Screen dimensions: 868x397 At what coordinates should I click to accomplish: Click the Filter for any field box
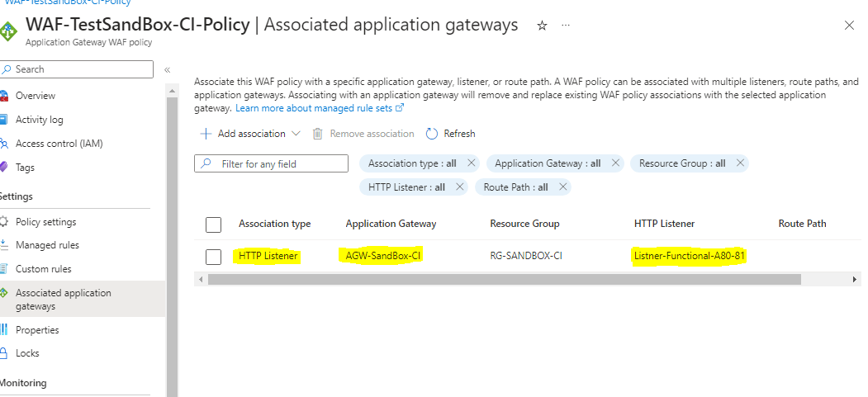(x=271, y=163)
